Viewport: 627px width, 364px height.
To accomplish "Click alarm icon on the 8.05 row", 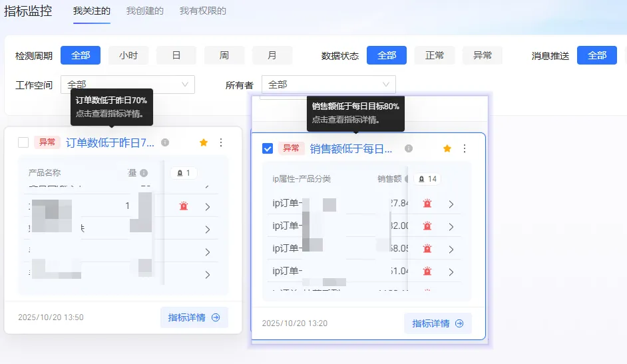I will 427,248.
